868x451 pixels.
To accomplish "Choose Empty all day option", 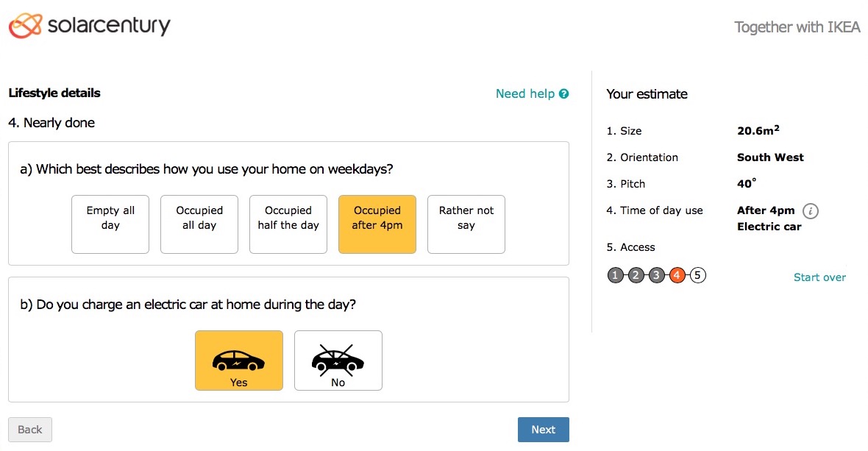I will (110, 224).
